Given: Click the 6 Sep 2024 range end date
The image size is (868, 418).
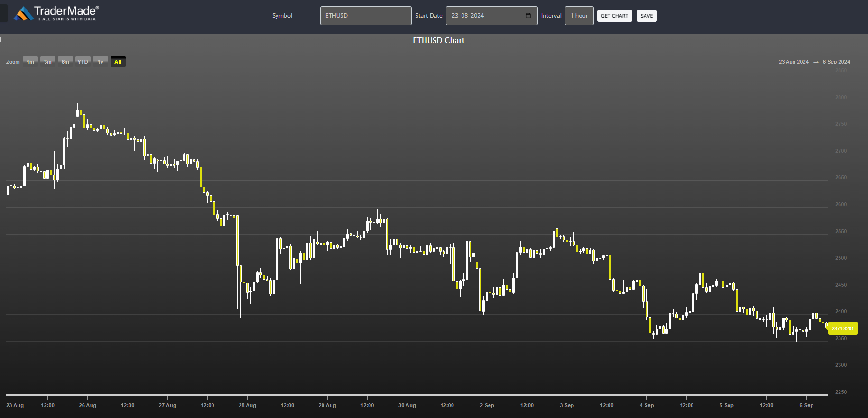Looking at the screenshot, I should [x=836, y=62].
